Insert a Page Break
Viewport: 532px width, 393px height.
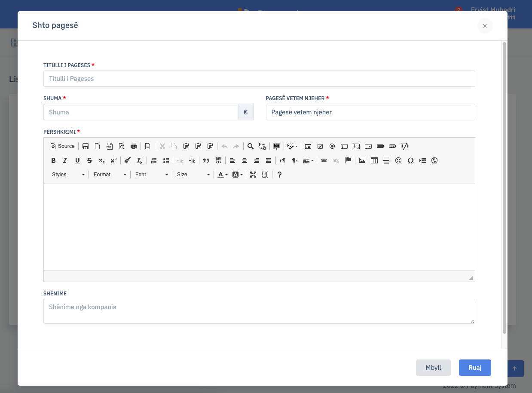tap(422, 160)
